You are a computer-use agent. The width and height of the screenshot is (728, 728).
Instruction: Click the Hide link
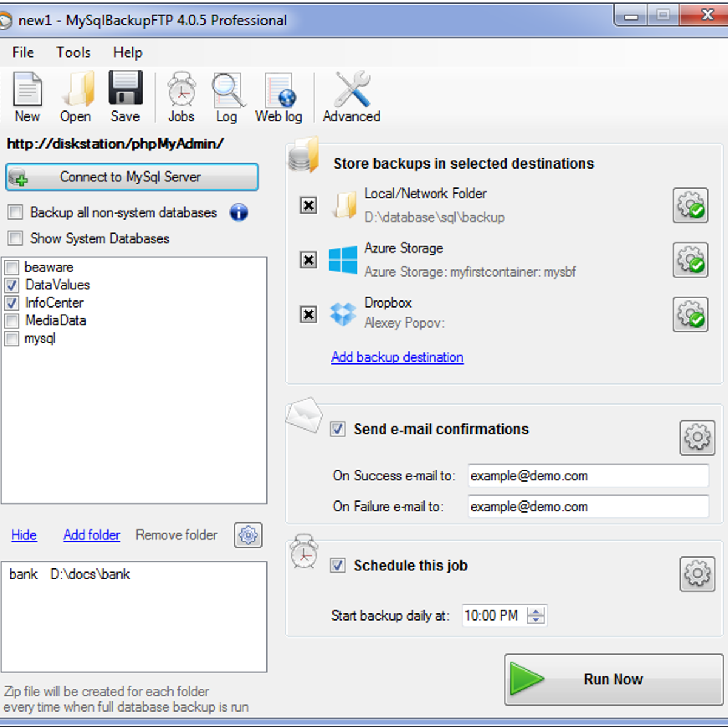pos(24,535)
